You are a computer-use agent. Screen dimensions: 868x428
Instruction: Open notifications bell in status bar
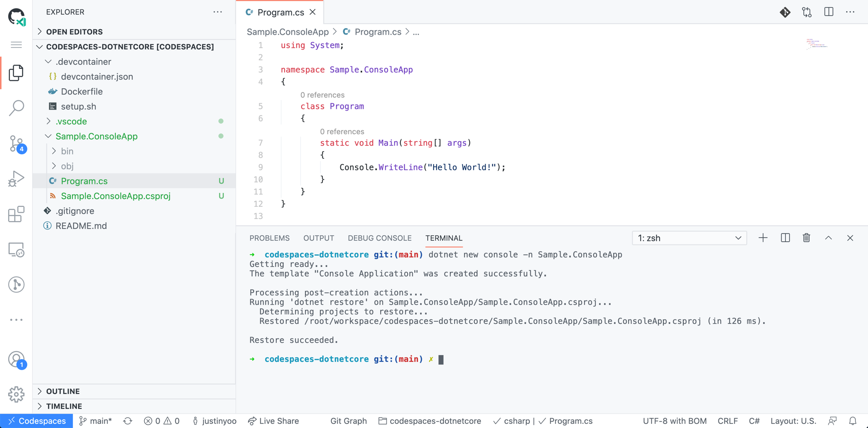(x=853, y=421)
